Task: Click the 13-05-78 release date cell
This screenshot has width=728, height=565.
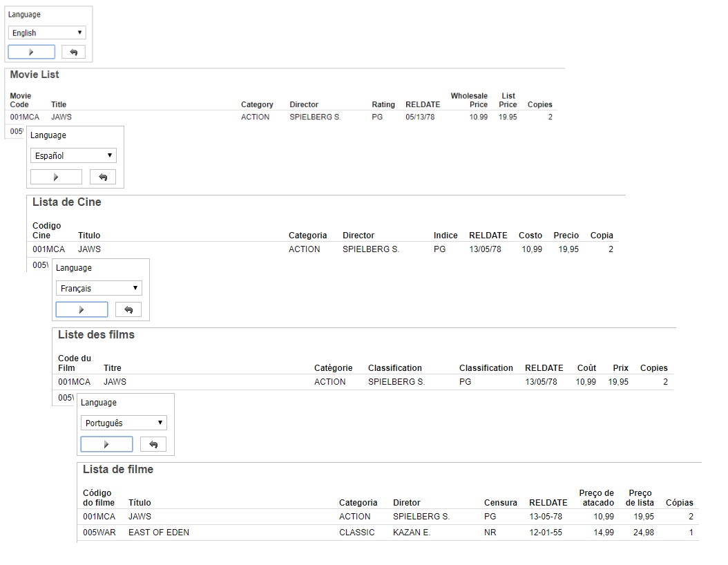Action: [546, 517]
